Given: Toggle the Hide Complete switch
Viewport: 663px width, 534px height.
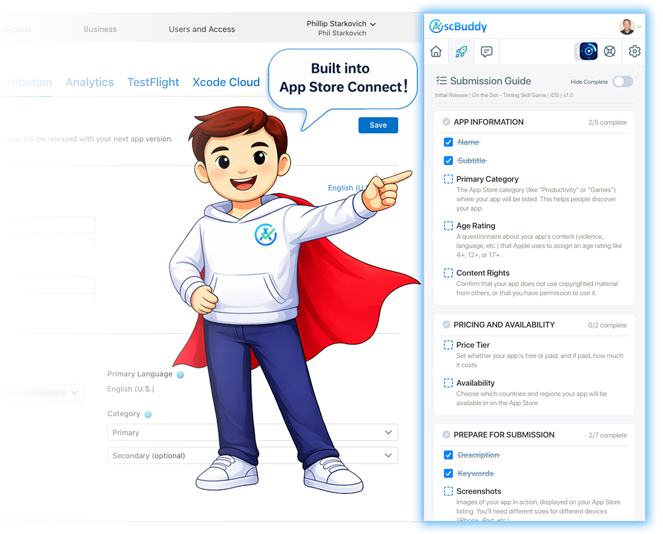Looking at the screenshot, I should click(x=623, y=82).
